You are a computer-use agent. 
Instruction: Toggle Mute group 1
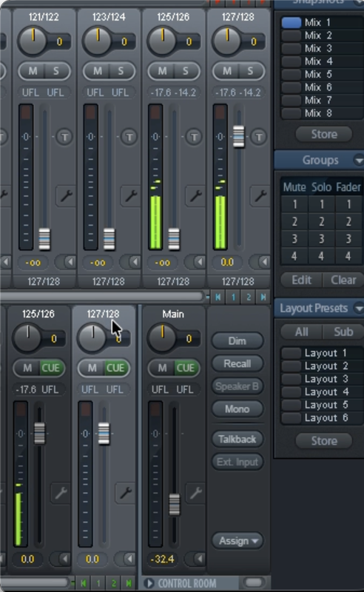pos(294,205)
